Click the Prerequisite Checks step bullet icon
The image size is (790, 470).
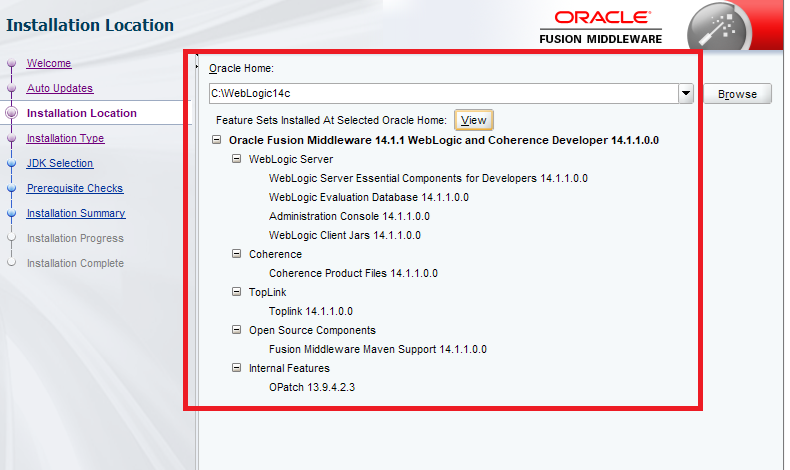tap(12, 188)
